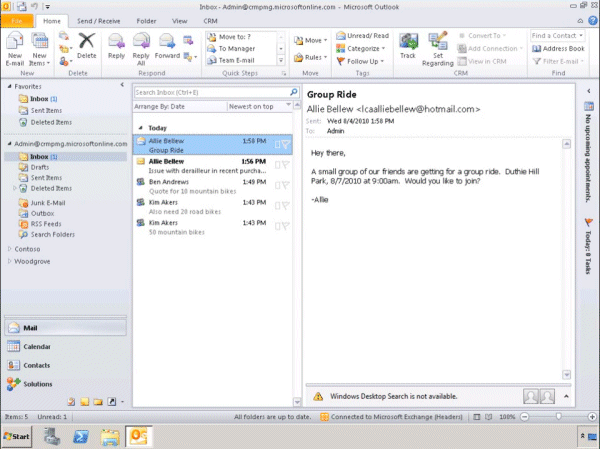Click the Search Inbox field

[x=211, y=92]
